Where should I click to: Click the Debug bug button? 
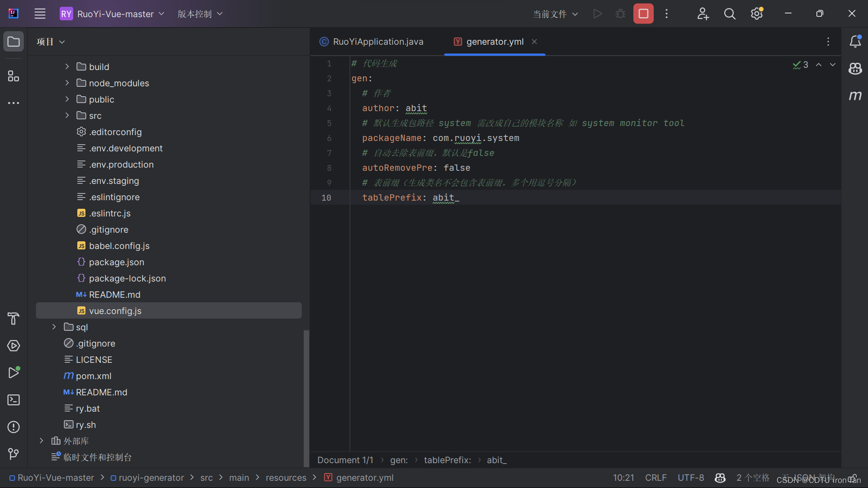(x=620, y=14)
